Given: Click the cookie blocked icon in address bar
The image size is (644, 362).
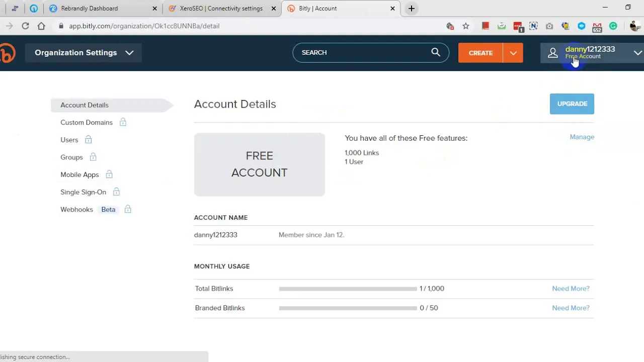Looking at the screenshot, I should [450, 26].
